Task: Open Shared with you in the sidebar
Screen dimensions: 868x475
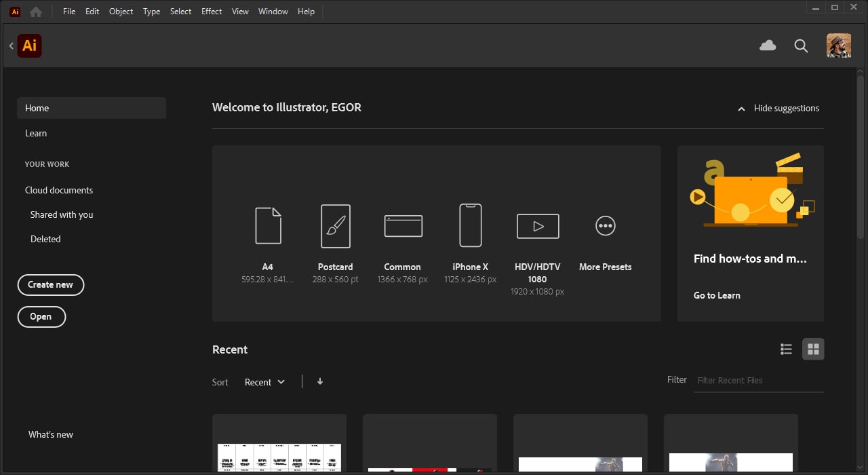Action: coord(62,214)
